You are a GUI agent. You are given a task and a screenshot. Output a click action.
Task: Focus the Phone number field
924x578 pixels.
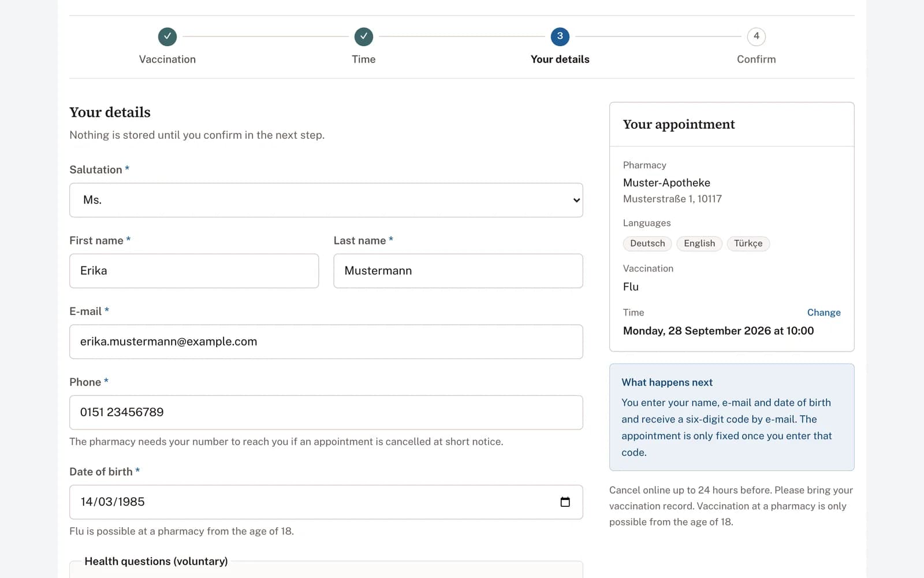(x=326, y=413)
